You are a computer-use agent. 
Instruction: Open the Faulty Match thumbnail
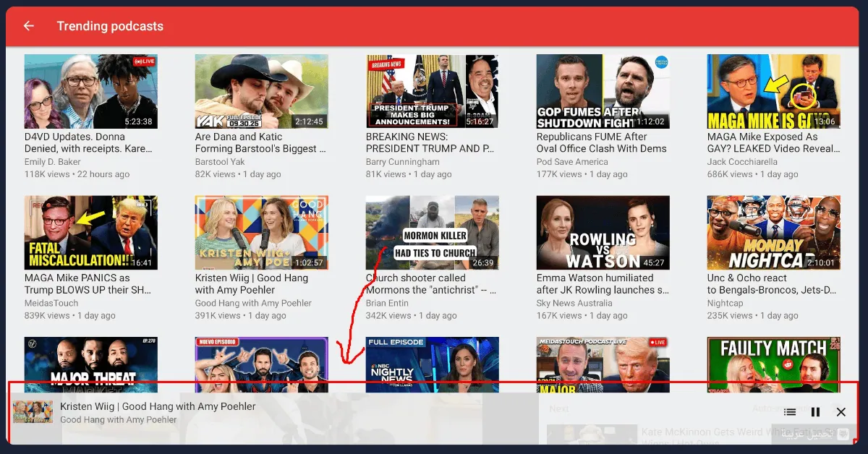click(x=774, y=364)
